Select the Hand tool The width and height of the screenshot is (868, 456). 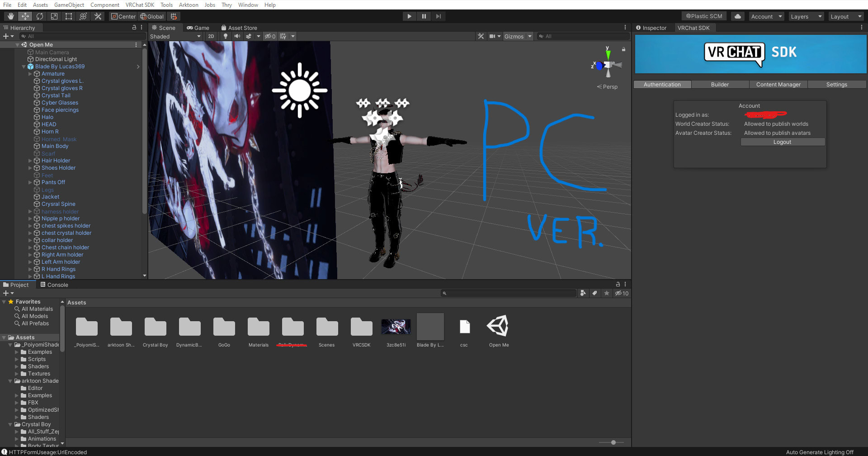[11, 16]
